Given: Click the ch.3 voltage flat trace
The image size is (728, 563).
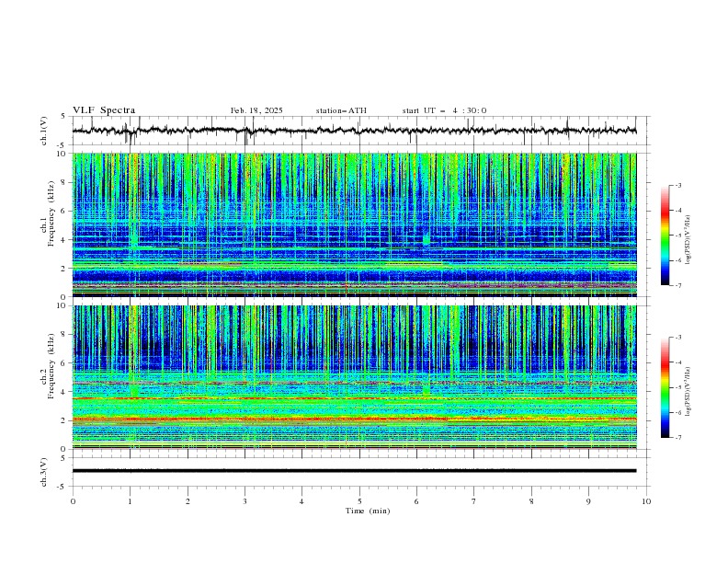Looking at the screenshot, I should (x=354, y=471).
